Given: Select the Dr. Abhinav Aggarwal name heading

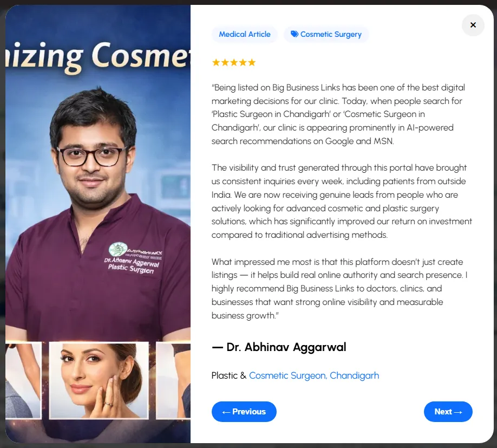Looking at the screenshot, I should pos(279,347).
